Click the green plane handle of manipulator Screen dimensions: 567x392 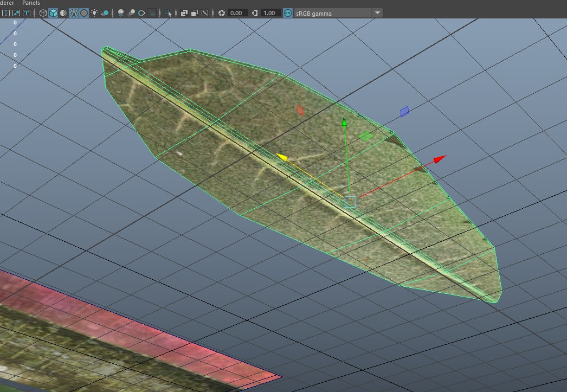[365, 136]
